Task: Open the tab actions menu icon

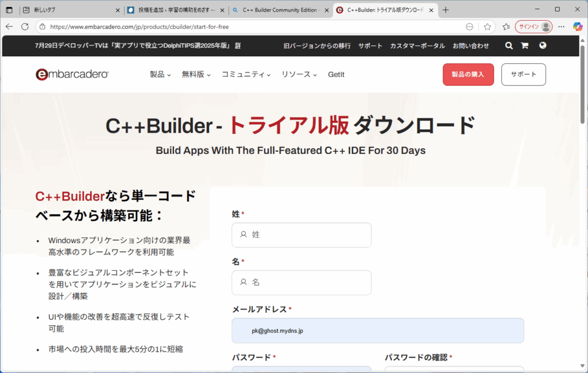Action: [9, 10]
